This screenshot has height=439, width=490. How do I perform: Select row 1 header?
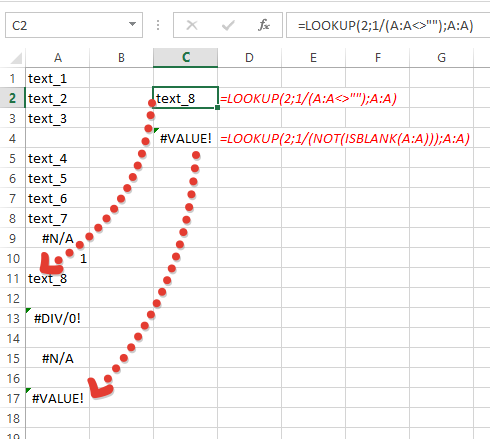(x=13, y=78)
